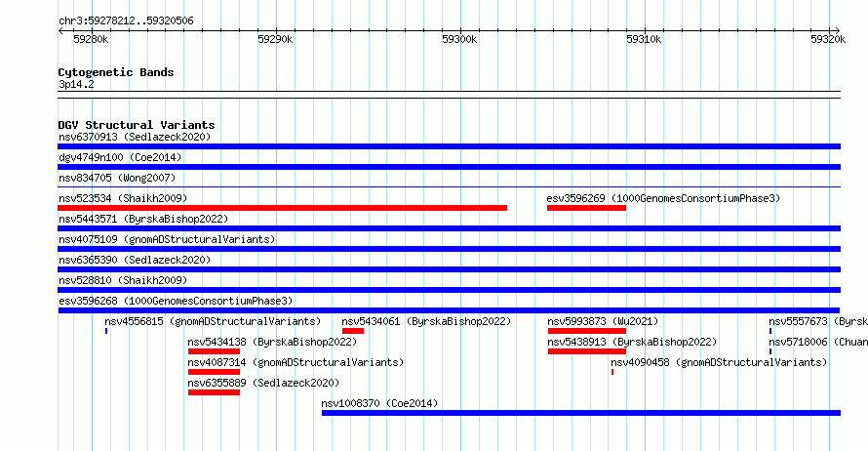868x451 pixels.
Task: Click nsv5434138 (ByrskaBishop2022) label
Action: point(272,342)
